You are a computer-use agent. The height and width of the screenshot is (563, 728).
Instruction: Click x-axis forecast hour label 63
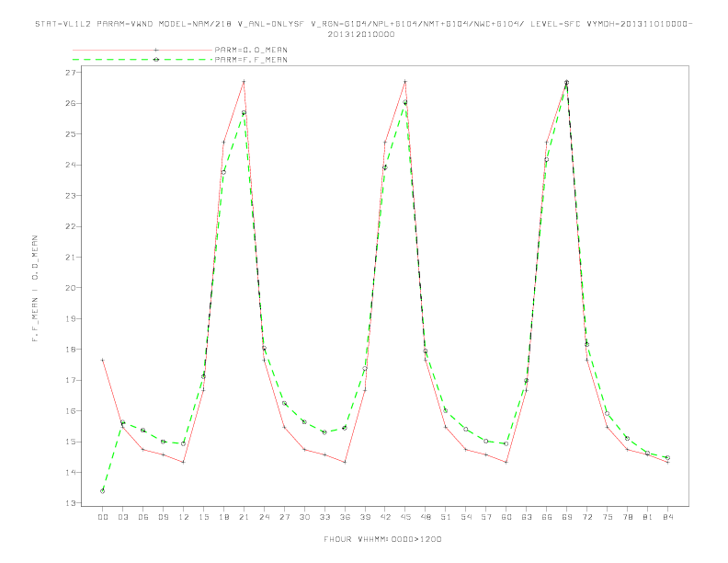[x=527, y=517]
